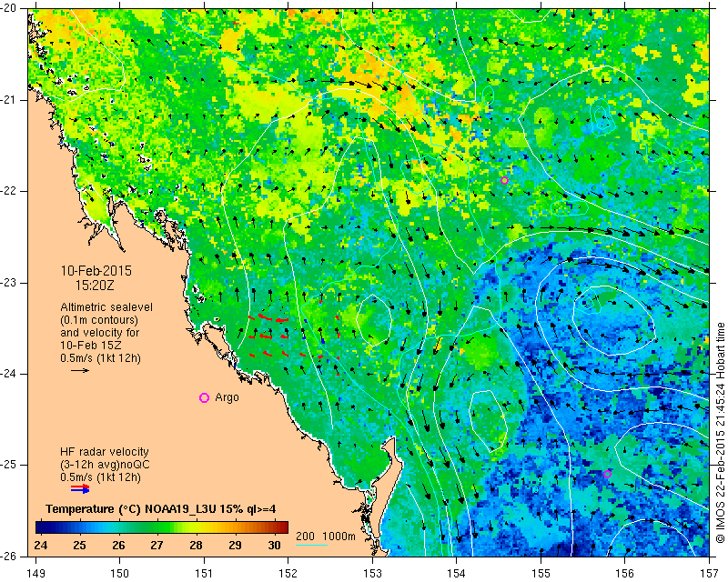The image size is (728, 582).
Task: Click the latitude axis label '-21'
Action: coord(8,100)
